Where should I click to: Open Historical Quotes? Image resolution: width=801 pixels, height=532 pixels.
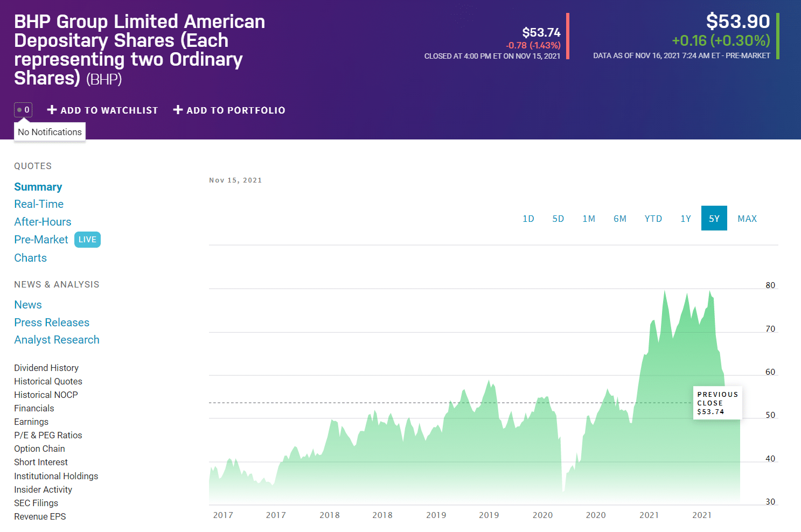tap(48, 381)
